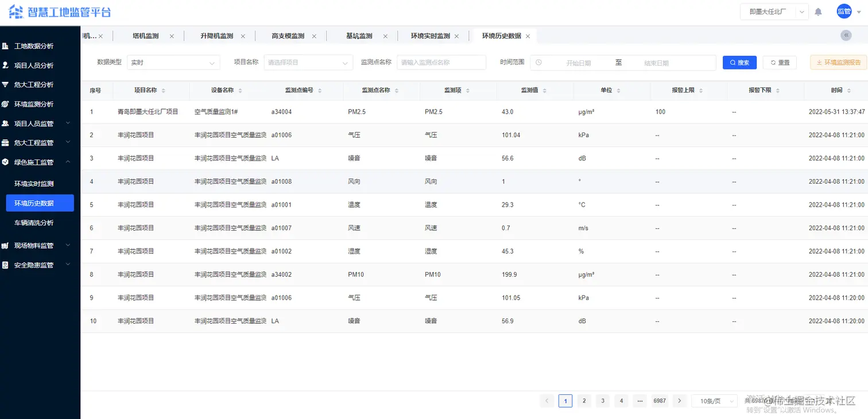
Task: Close the 基坑监测 tab
Action: point(385,36)
